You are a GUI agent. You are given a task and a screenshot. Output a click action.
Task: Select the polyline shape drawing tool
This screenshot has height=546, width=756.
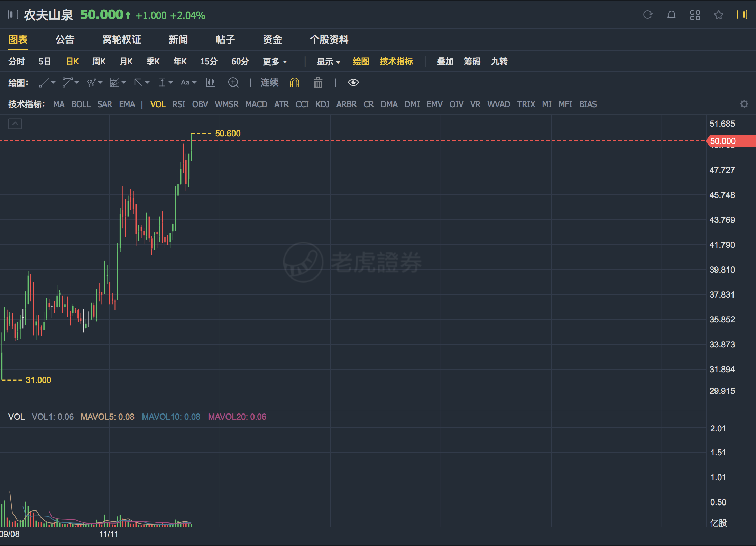coord(67,82)
